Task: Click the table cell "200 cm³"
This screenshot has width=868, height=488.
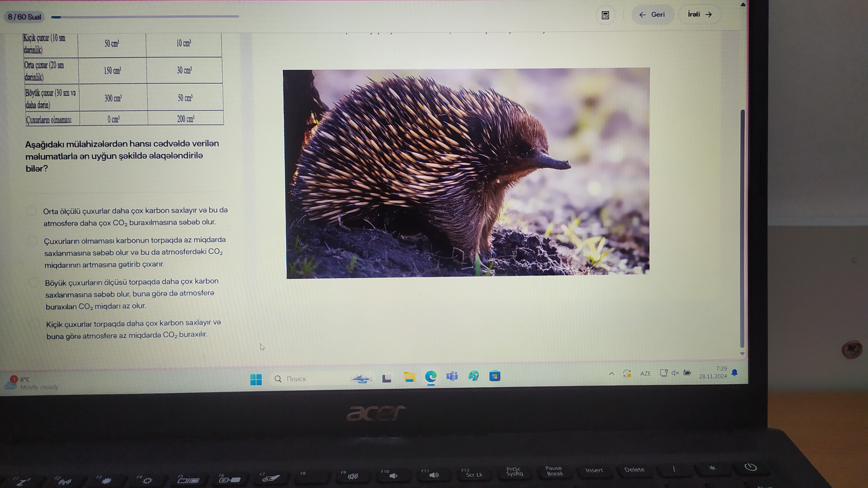Action: click(186, 119)
